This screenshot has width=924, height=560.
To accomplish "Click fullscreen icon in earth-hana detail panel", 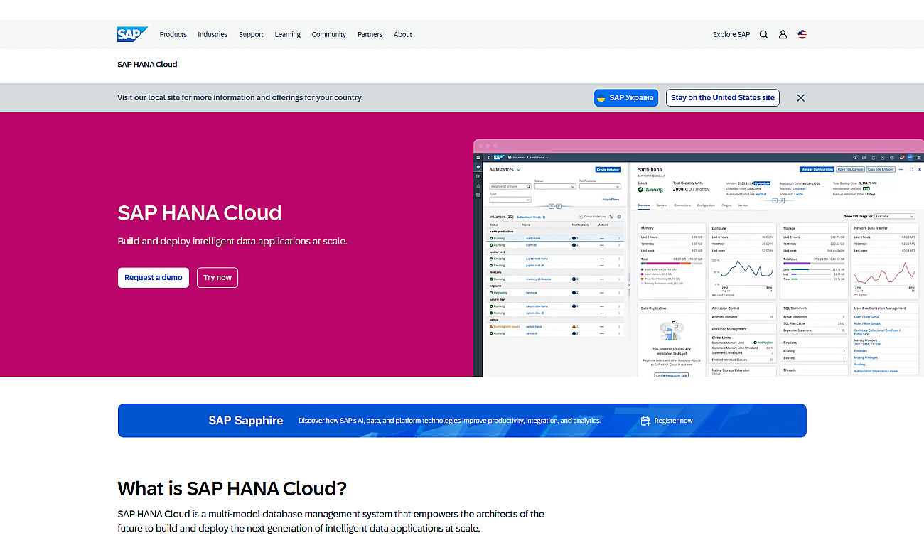I will 911,169.
